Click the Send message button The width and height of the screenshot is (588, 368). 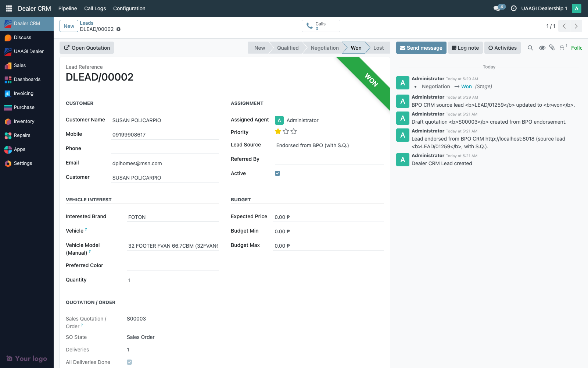point(421,48)
